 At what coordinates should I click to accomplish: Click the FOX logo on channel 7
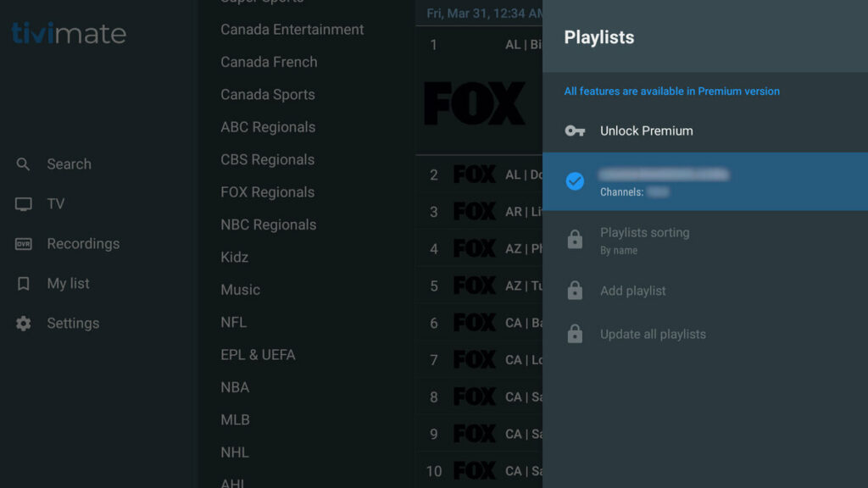click(x=475, y=359)
